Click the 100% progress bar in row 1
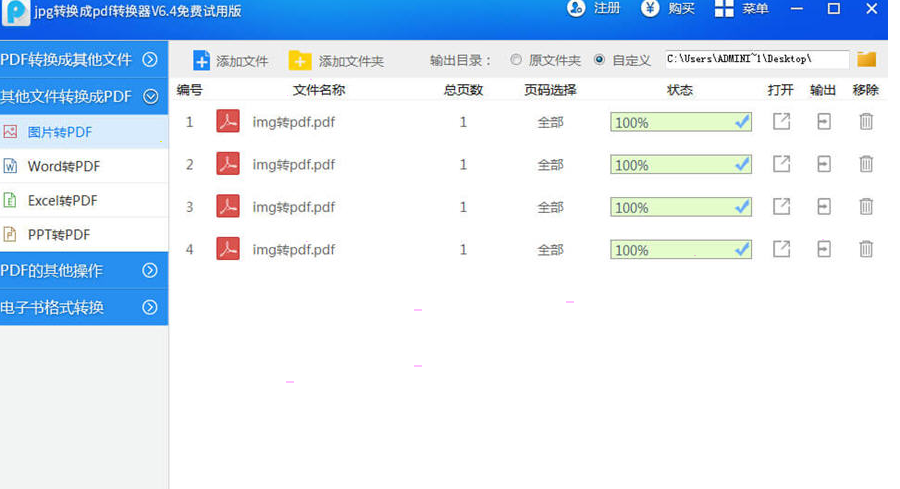 681,122
